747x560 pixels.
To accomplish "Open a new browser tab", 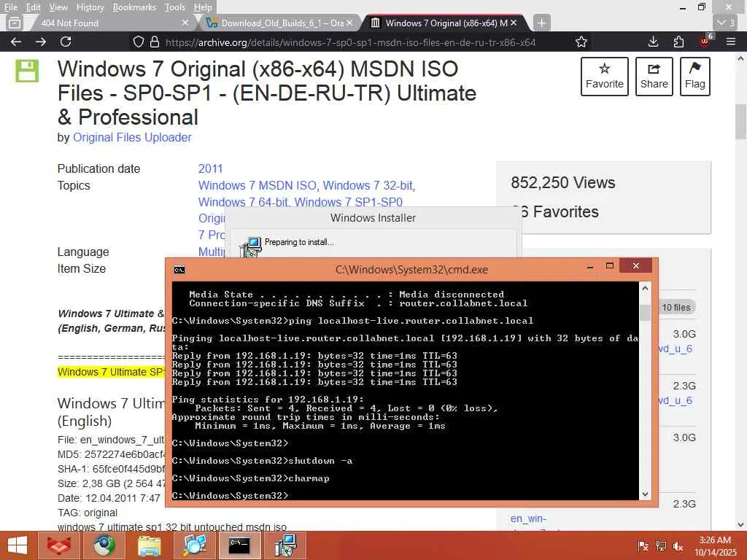I will [x=541, y=23].
